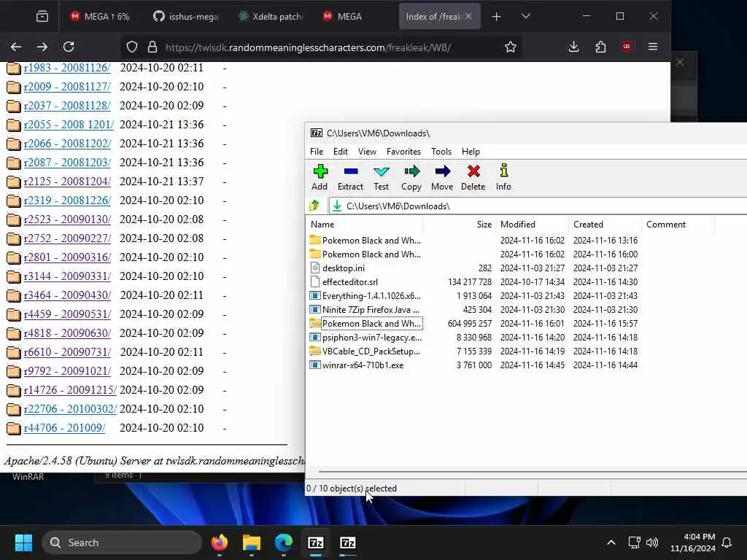Switch to the Xdelta patch tab
This screenshot has height=560, width=747.
tap(270, 17)
